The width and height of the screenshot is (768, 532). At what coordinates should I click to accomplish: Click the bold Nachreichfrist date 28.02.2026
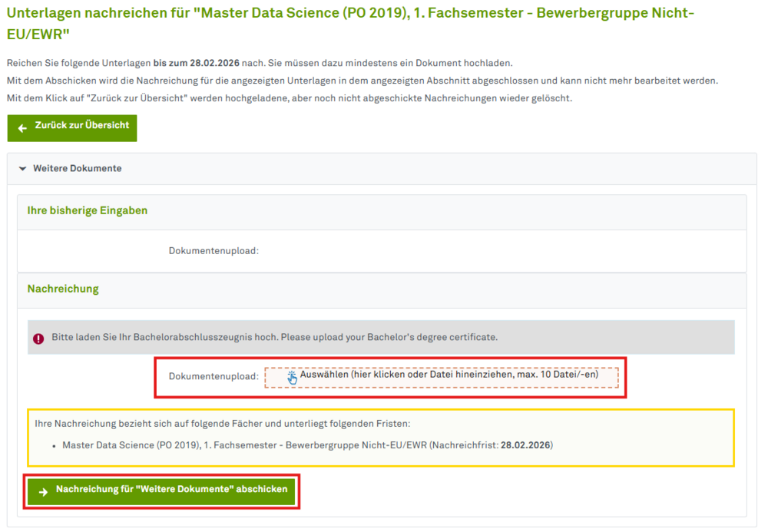[526, 445]
